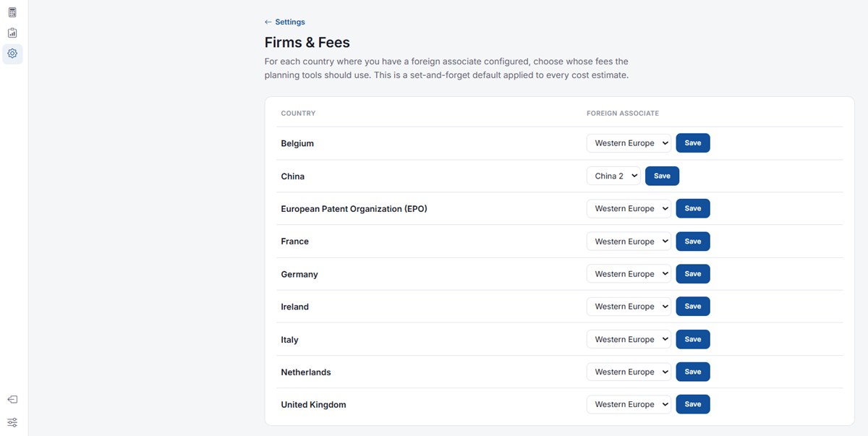The width and height of the screenshot is (868, 436).
Task: Save the France associate setting
Action: [693, 241]
